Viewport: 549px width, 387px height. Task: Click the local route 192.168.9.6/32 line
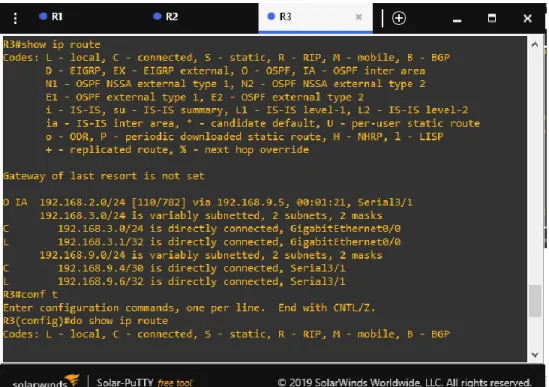coord(174,282)
